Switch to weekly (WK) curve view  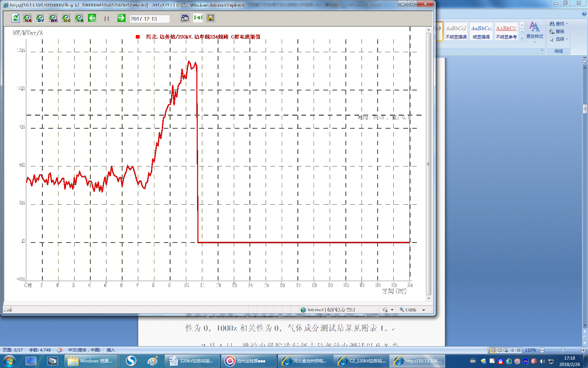point(53,18)
